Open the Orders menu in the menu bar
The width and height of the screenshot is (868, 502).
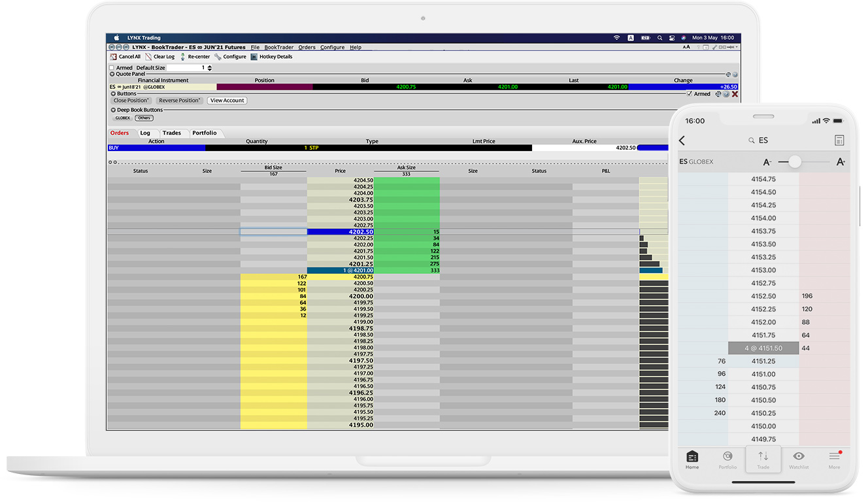[307, 47]
